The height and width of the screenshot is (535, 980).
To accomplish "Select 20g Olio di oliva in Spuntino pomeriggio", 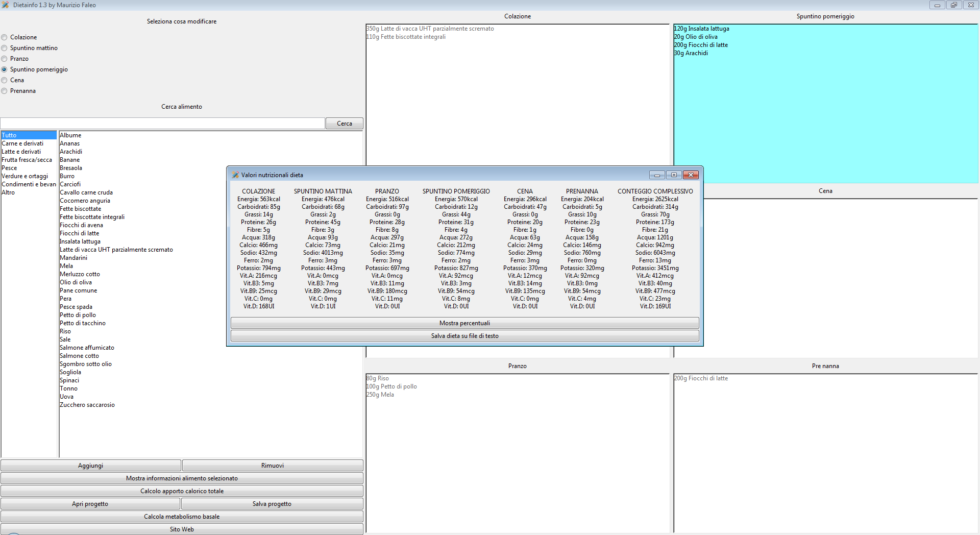I will pos(696,37).
